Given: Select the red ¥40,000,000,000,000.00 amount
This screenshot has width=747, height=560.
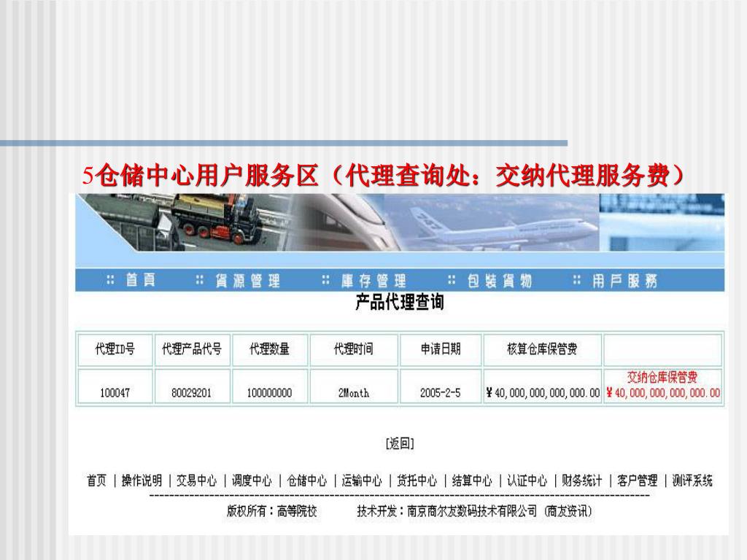Looking at the screenshot, I should point(663,393).
